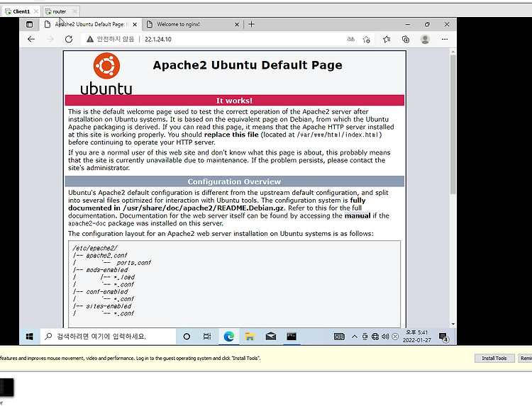The image size is (532, 406).
Task: Click the replace this file bold text
Action: tap(231, 135)
